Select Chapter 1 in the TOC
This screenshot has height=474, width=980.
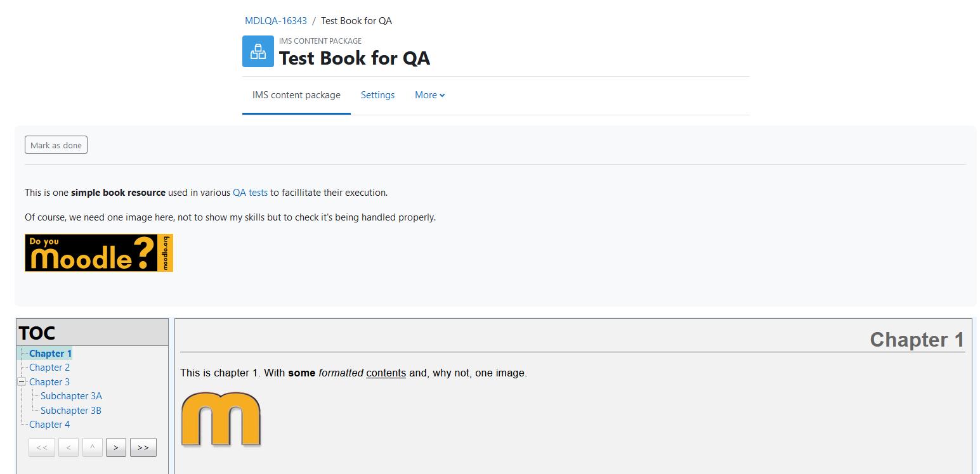point(51,354)
